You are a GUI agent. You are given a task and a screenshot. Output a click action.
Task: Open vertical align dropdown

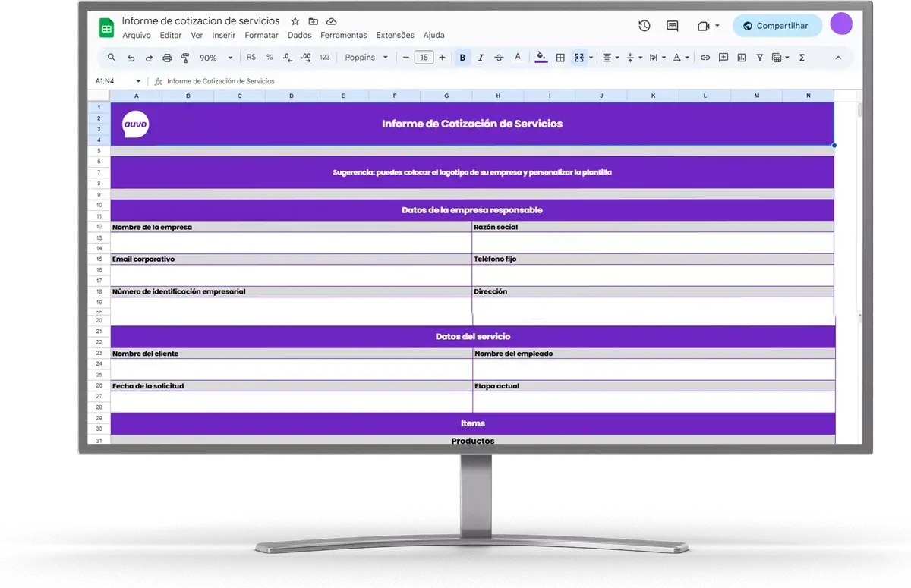pos(633,58)
